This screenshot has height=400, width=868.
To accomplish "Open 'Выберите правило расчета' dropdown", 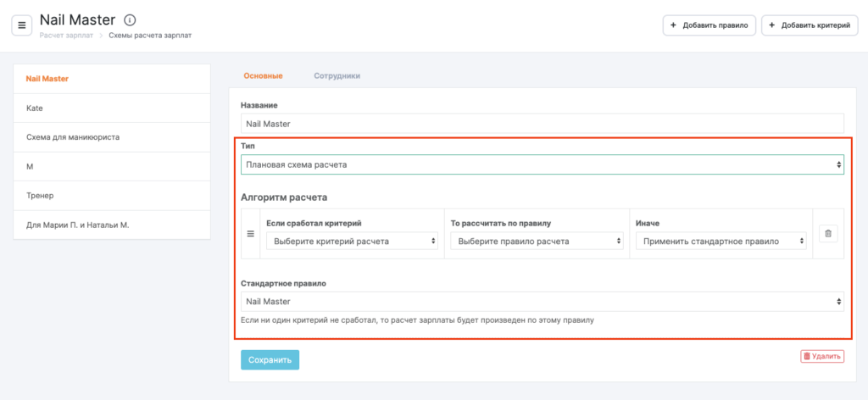I will click(x=536, y=241).
